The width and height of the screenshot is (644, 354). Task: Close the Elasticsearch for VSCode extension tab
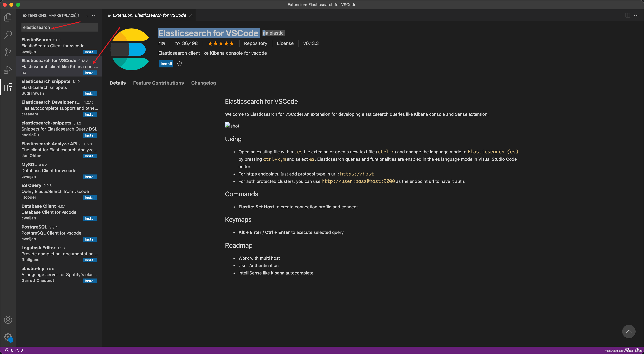[191, 15]
